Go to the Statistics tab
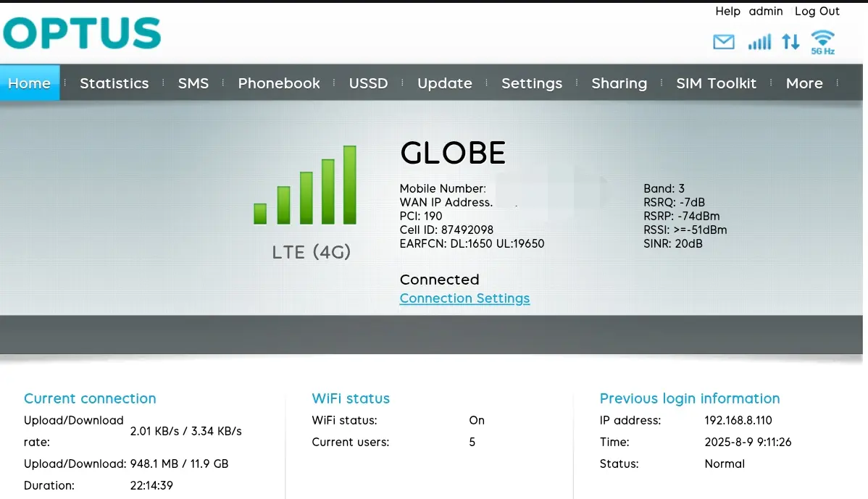868x499 pixels. (x=114, y=83)
